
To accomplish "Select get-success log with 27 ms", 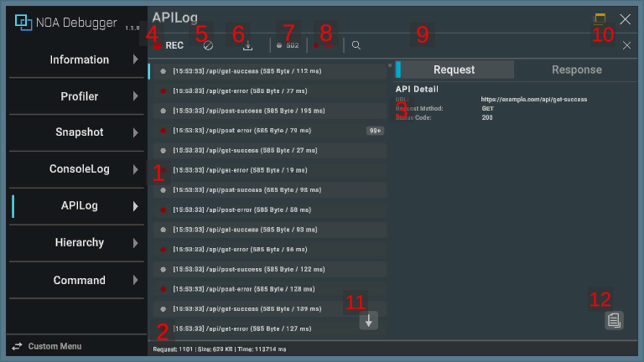I will (x=270, y=151).
